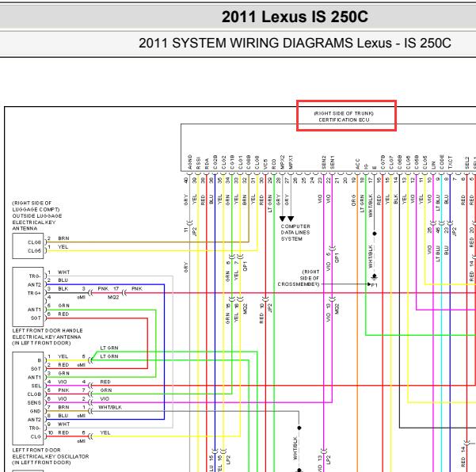Select the CLG5 terminal in luggage antenna box
Screen dimensions: 476x472
click(x=34, y=251)
